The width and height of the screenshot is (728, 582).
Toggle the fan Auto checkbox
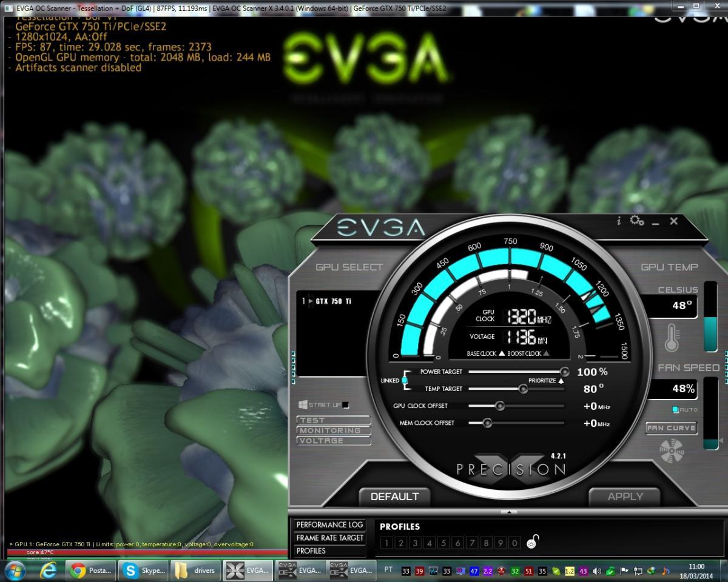tap(675, 410)
